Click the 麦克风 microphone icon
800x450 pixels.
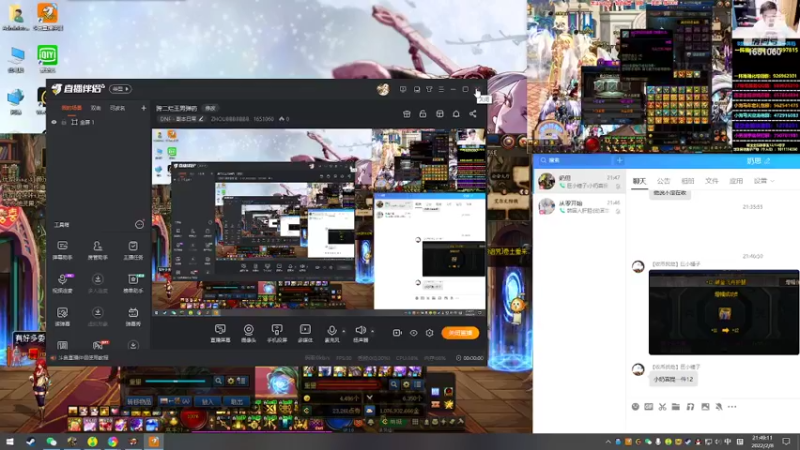click(x=332, y=331)
